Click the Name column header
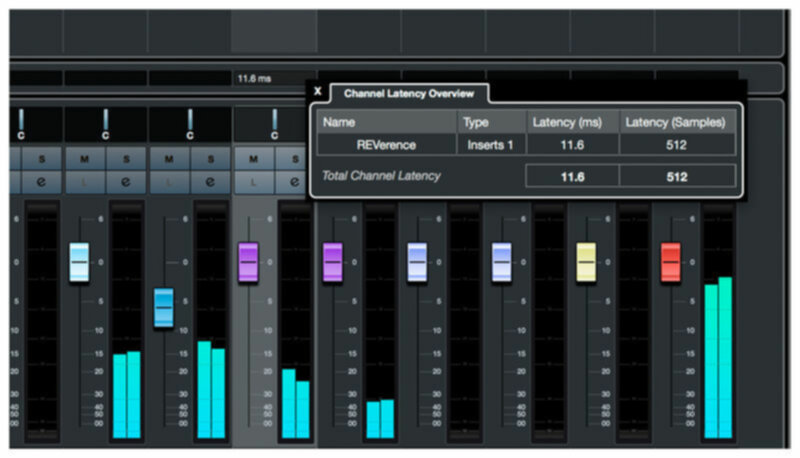800x458 pixels. coord(387,121)
